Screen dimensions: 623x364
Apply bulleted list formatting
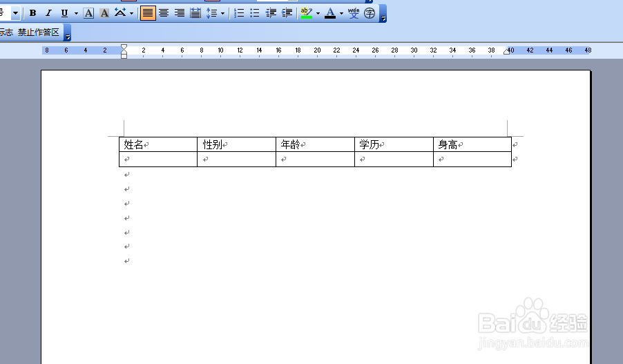coord(255,13)
